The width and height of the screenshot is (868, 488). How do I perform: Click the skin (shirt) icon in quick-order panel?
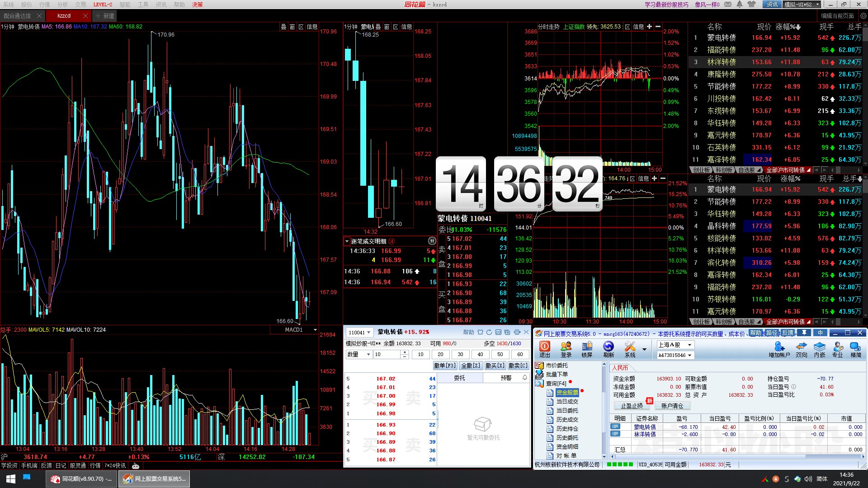(480, 332)
